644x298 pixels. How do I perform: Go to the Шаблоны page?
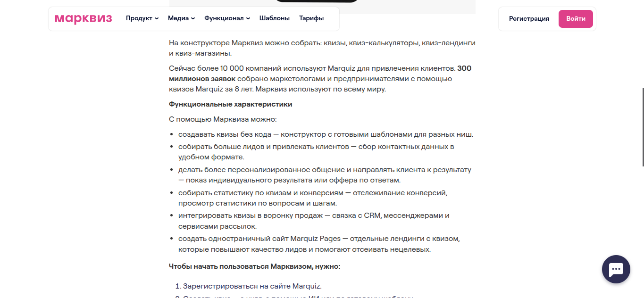point(274,18)
